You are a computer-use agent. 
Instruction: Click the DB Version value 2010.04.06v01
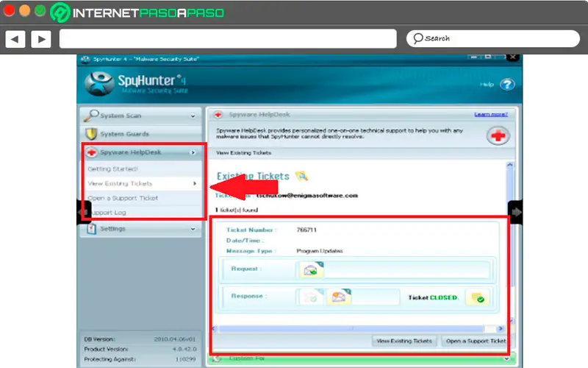coord(175,339)
